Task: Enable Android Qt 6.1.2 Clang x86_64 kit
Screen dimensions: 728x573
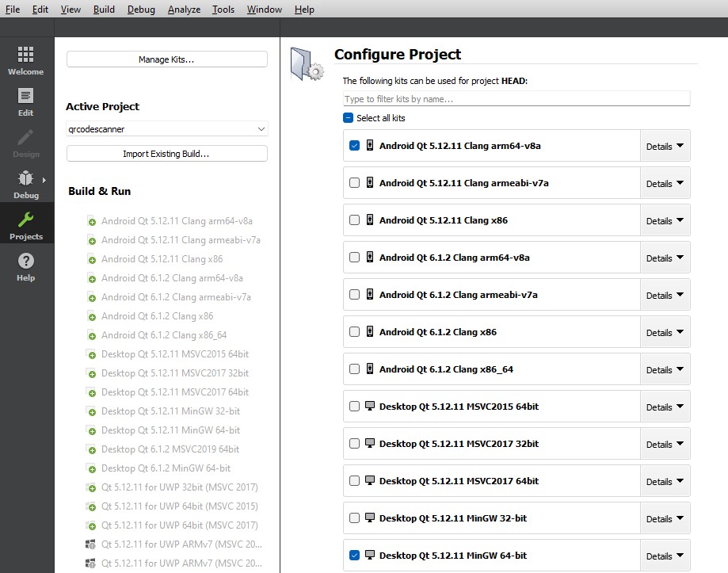Action: pyautogui.click(x=354, y=369)
